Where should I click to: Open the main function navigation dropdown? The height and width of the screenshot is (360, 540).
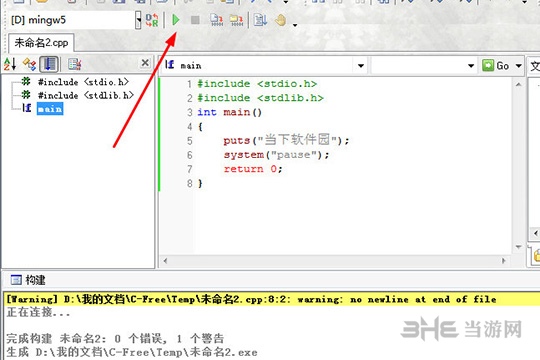(361, 65)
